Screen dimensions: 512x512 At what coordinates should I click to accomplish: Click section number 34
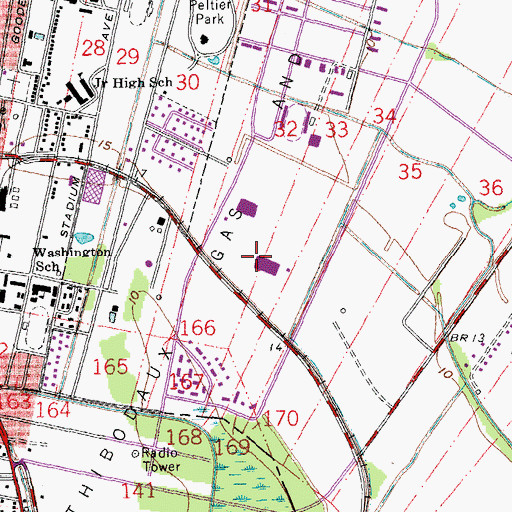click(385, 116)
